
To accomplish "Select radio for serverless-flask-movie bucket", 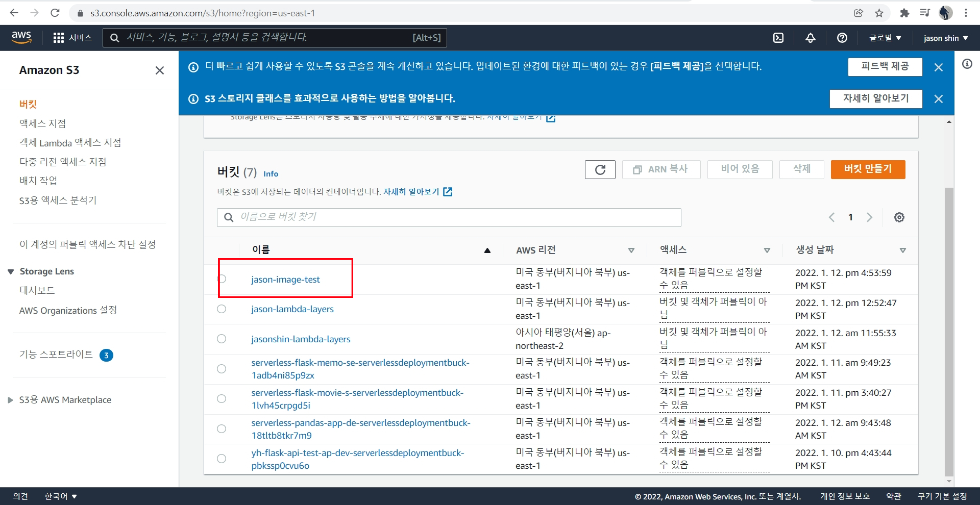I will [x=222, y=398].
